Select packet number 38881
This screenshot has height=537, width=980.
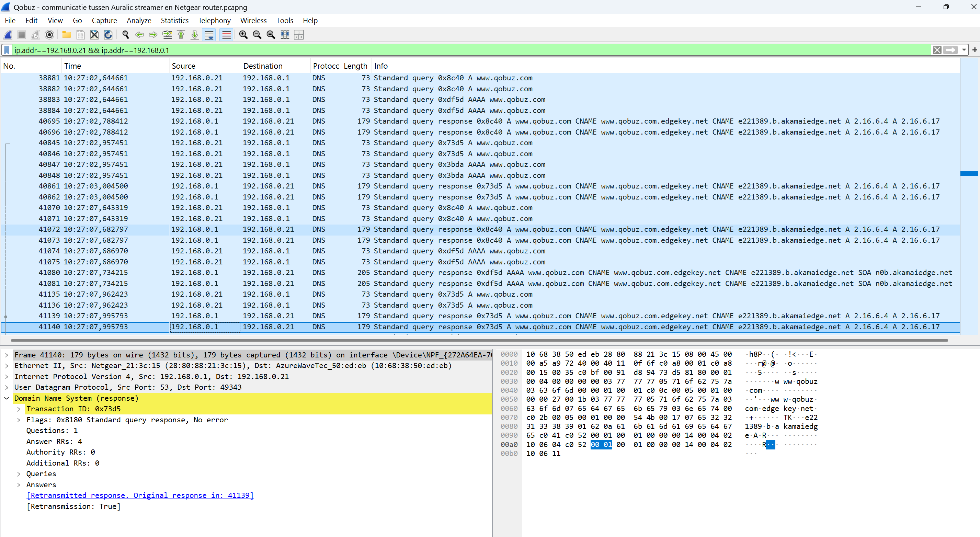[480, 78]
